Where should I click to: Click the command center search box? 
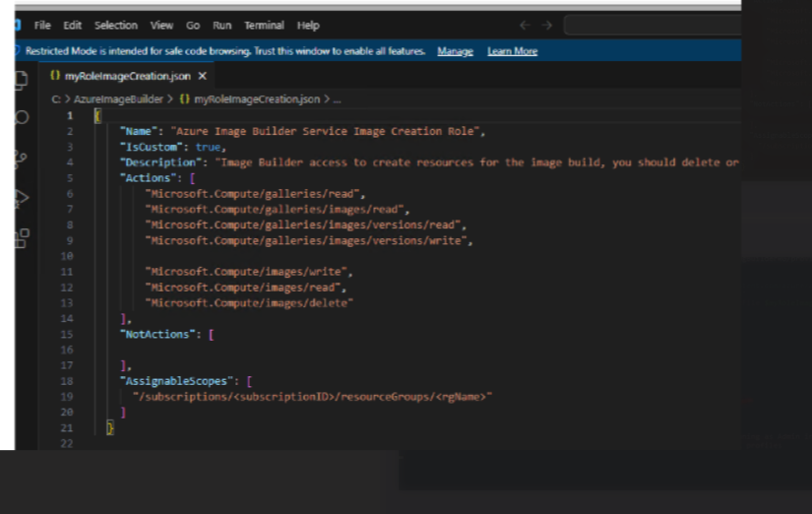[653, 25]
